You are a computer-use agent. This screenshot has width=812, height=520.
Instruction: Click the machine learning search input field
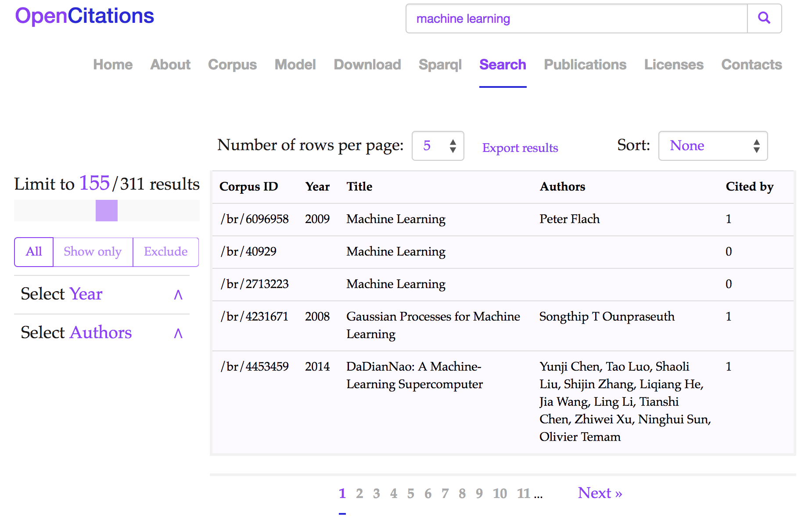[577, 18]
